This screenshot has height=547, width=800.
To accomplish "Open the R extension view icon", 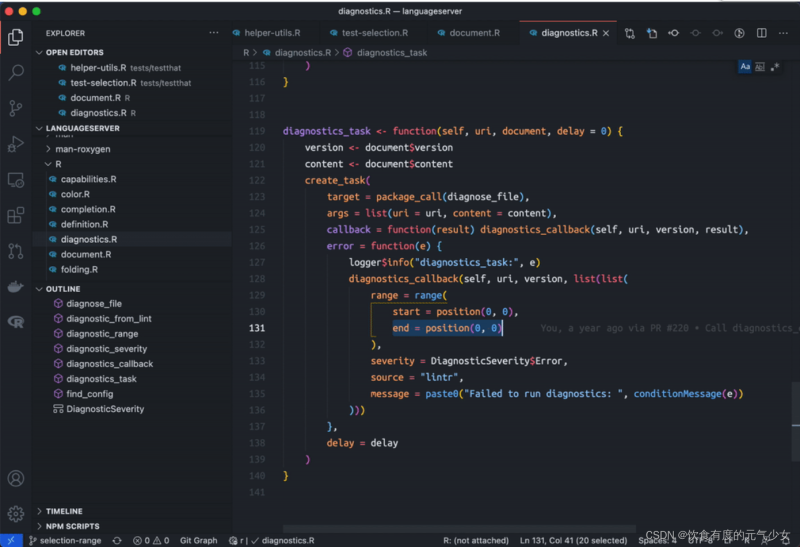I will (x=15, y=322).
